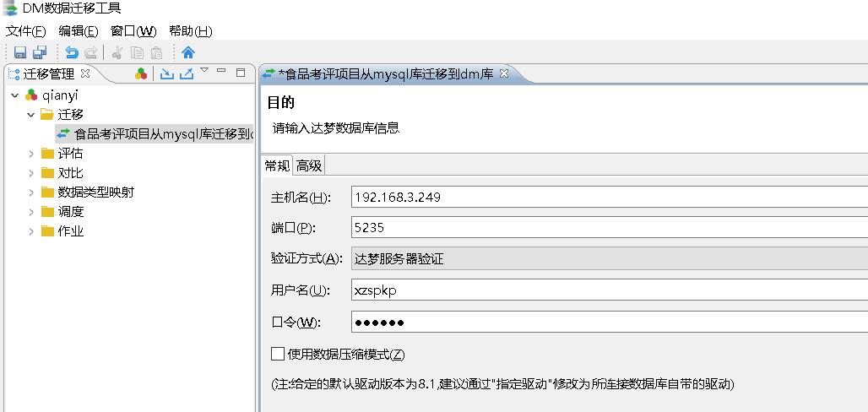
Task: Click the Redo arrow icon
Action: click(91, 52)
